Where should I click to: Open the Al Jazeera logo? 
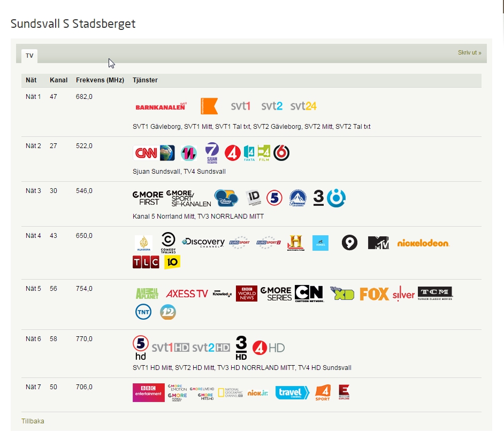point(144,243)
